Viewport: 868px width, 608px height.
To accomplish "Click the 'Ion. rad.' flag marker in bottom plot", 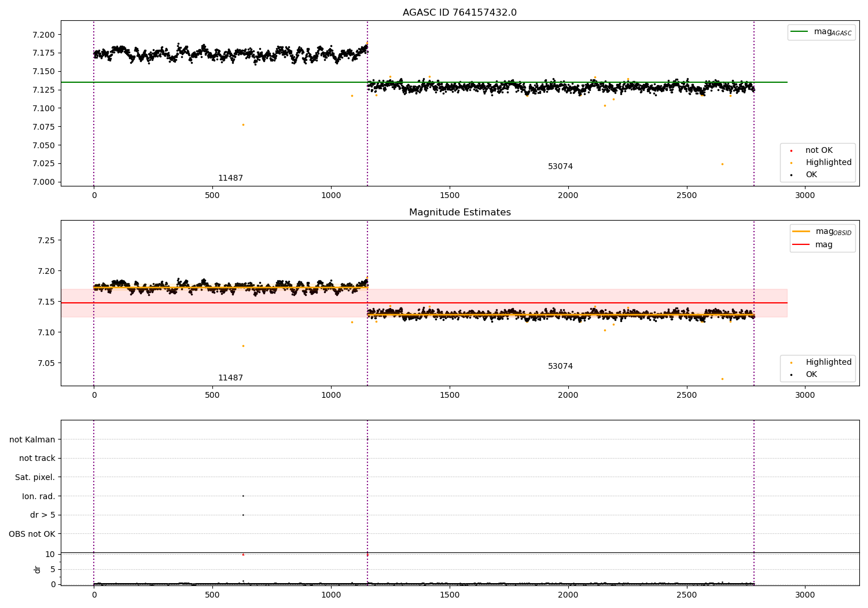I will [243, 496].
